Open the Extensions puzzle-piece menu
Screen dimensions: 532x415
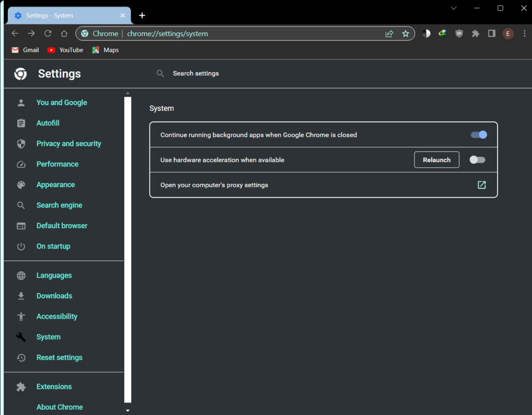(475, 33)
